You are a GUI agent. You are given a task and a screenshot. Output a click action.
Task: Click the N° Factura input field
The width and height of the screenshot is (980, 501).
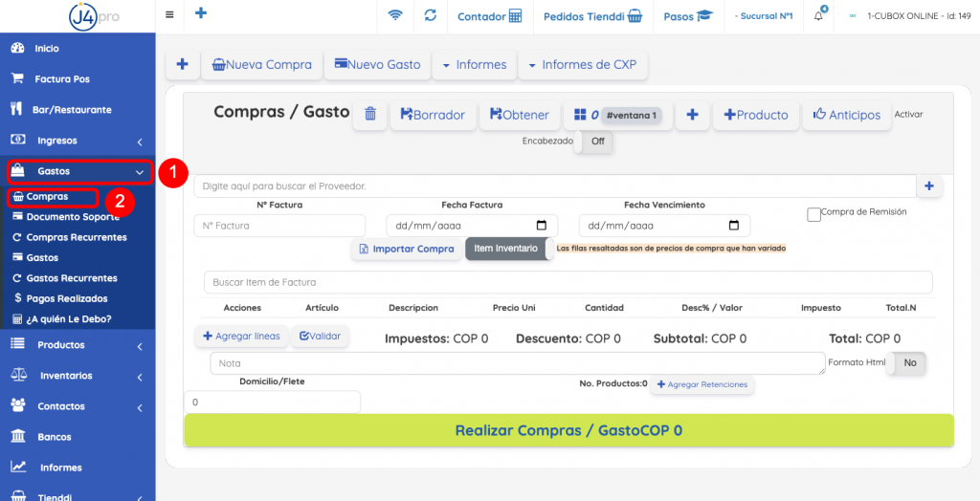click(x=279, y=226)
